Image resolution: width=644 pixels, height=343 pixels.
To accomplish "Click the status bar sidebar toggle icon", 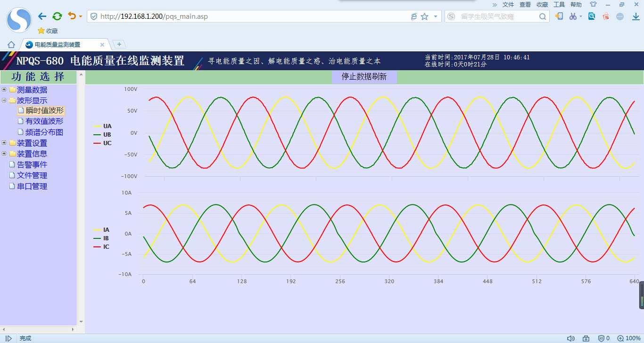I will pyautogui.click(x=8, y=338).
